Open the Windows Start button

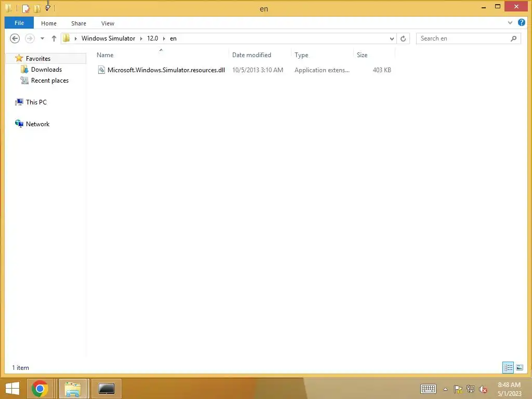click(12, 389)
